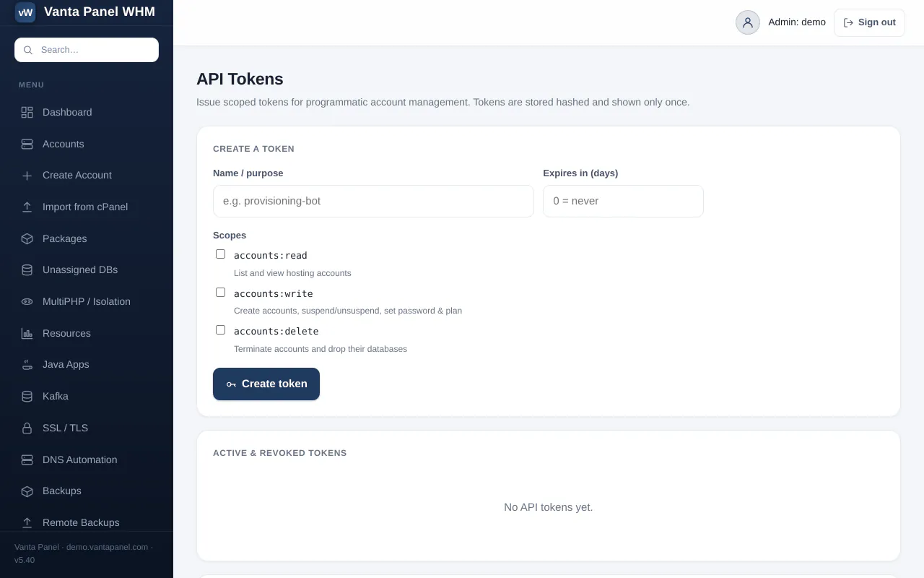The width and height of the screenshot is (924, 578).
Task: Click the Vanta Panel VW logo icon
Action: pyautogui.click(x=25, y=12)
